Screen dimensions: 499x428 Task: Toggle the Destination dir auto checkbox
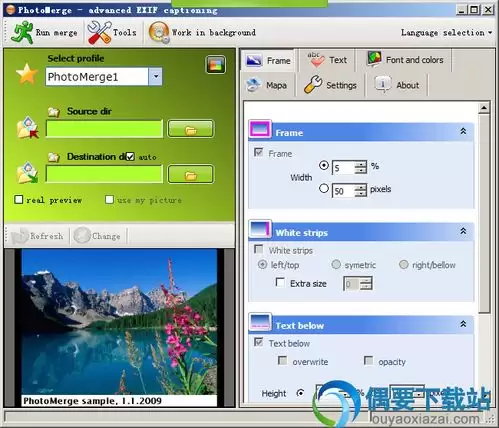pos(130,157)
